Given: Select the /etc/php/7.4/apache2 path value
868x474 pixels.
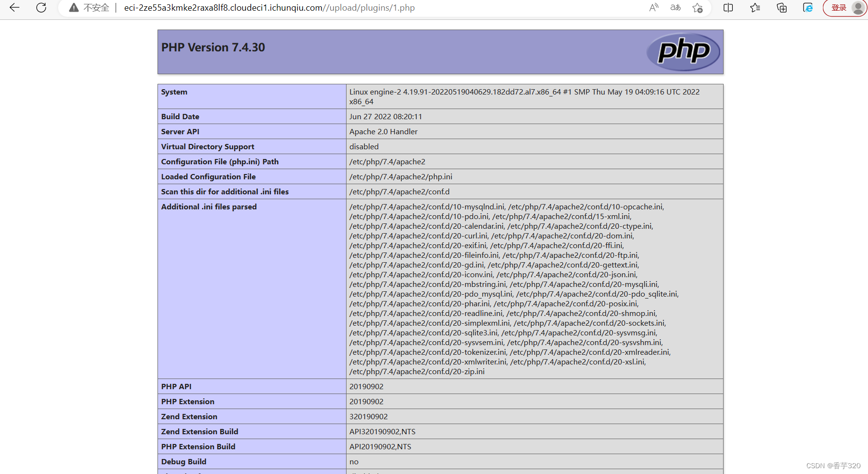Looking at the screenshot, I should 387,162.
